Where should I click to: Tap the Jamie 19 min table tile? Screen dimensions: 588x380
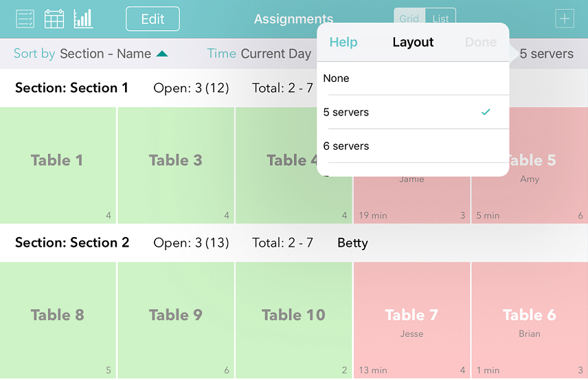point(411,199)
